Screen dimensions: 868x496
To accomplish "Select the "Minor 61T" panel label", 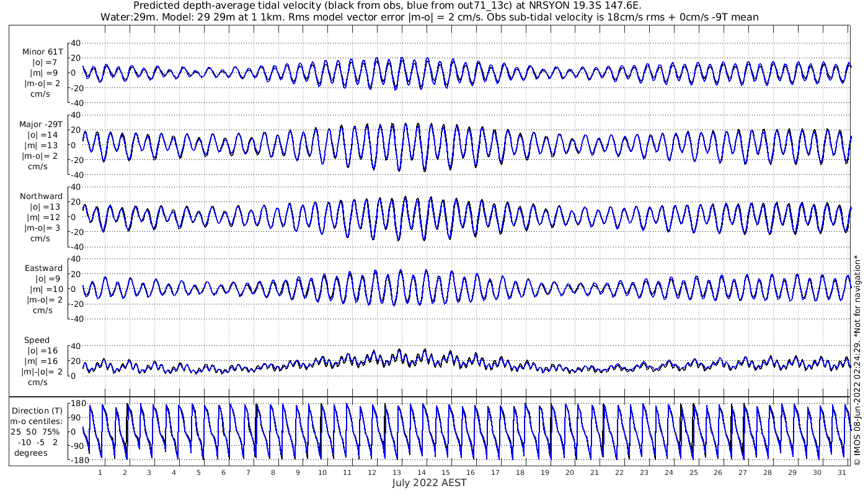I will tap(42, 52).
